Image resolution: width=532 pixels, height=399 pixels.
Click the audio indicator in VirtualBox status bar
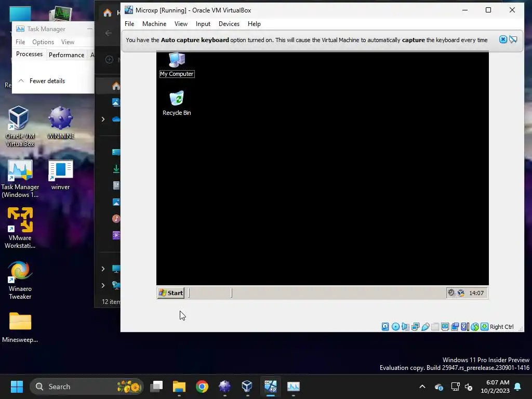[x=405, y=327]
